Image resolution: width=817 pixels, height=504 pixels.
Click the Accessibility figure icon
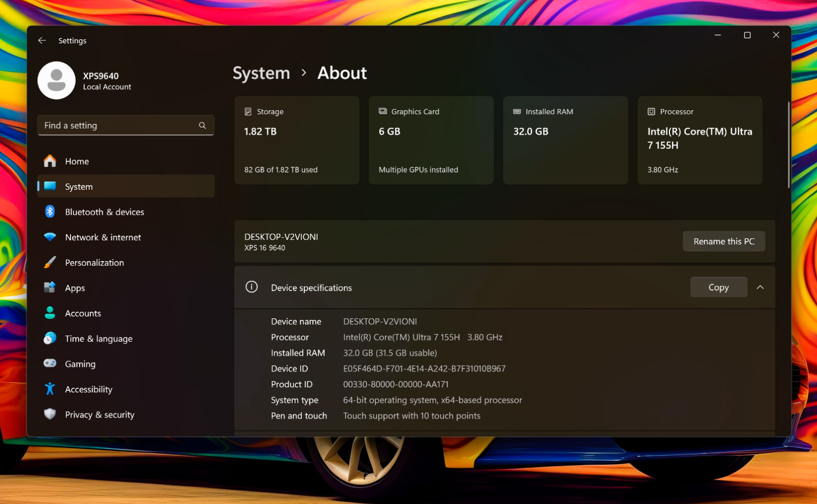pyautogui.click(x=50, y=389)
